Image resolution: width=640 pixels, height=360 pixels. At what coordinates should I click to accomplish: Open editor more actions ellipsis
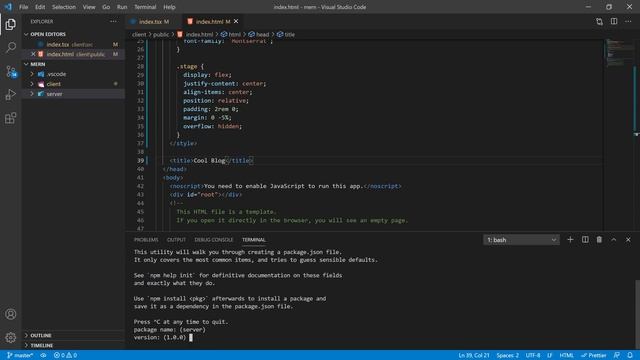pos(628,21)
